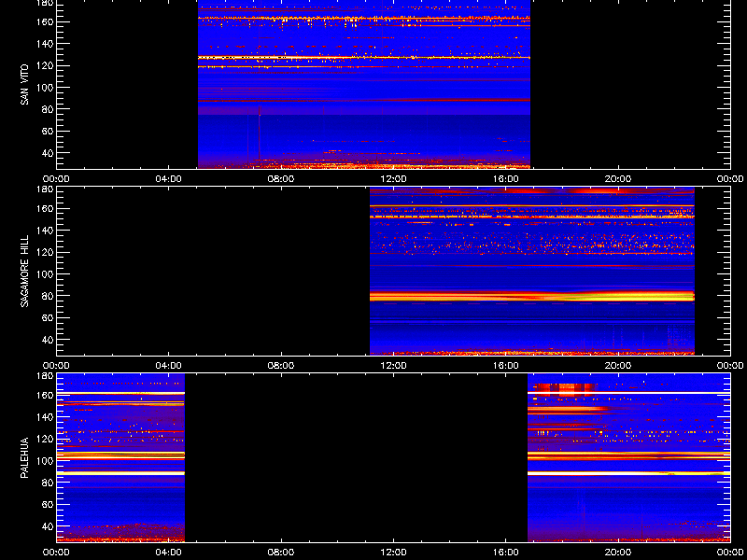The width and height of the screenshot is (747, 560).
Task: Click 08:00 under the Sagamore Hill panel
Action: click(281, 366)
